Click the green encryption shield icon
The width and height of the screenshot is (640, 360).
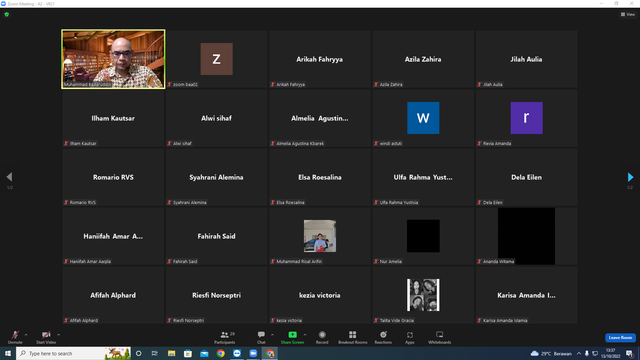pos(7,15)
